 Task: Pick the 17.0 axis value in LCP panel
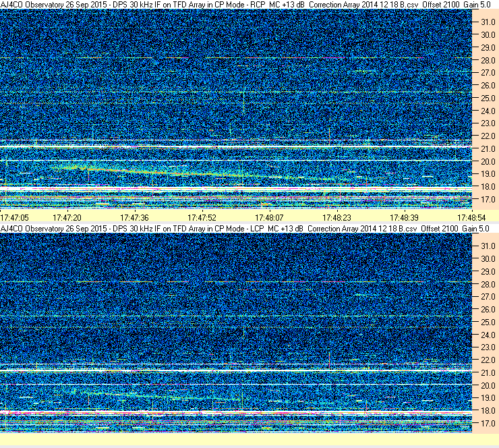click(x=488, y=424)
